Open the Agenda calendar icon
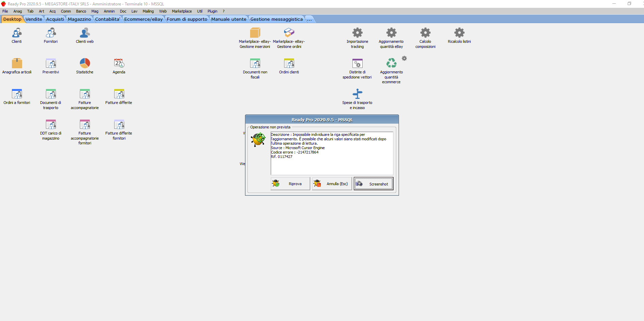 tap(119, 63)
